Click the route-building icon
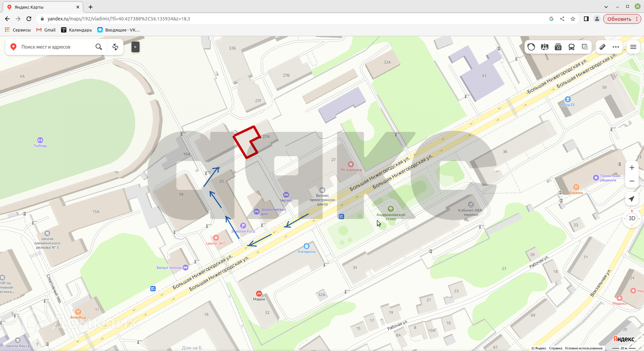This screenshot has height=351, width=644. tap(115, 47)
